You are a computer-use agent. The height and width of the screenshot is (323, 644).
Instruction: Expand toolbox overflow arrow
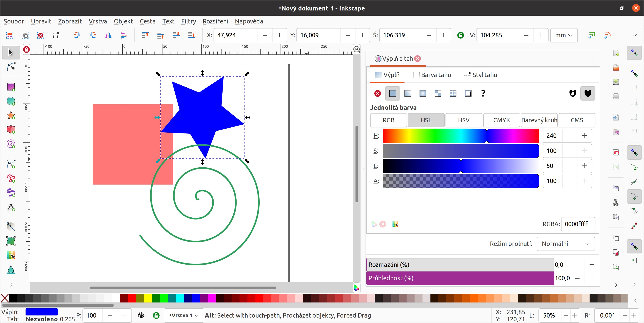pos(11,285)
